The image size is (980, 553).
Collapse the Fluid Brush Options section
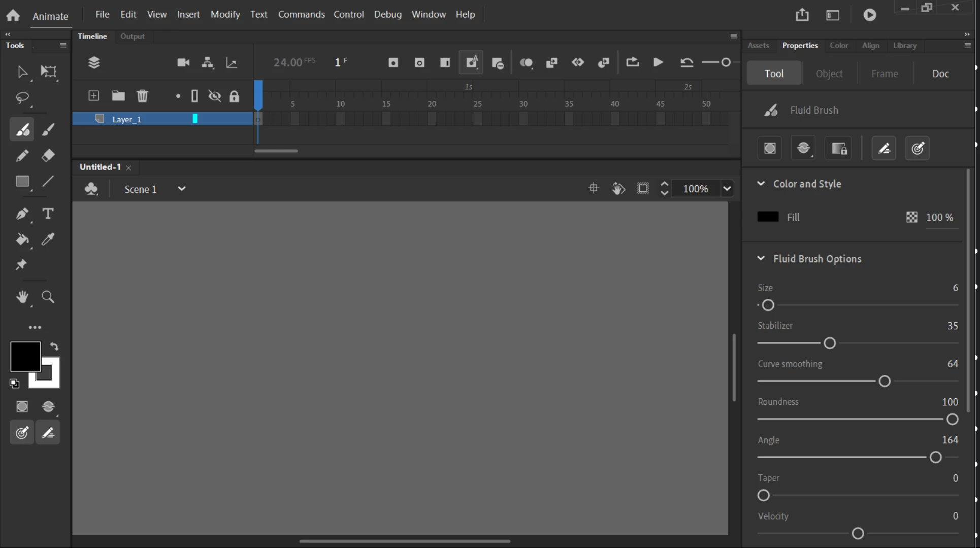(x=761, y=259)
